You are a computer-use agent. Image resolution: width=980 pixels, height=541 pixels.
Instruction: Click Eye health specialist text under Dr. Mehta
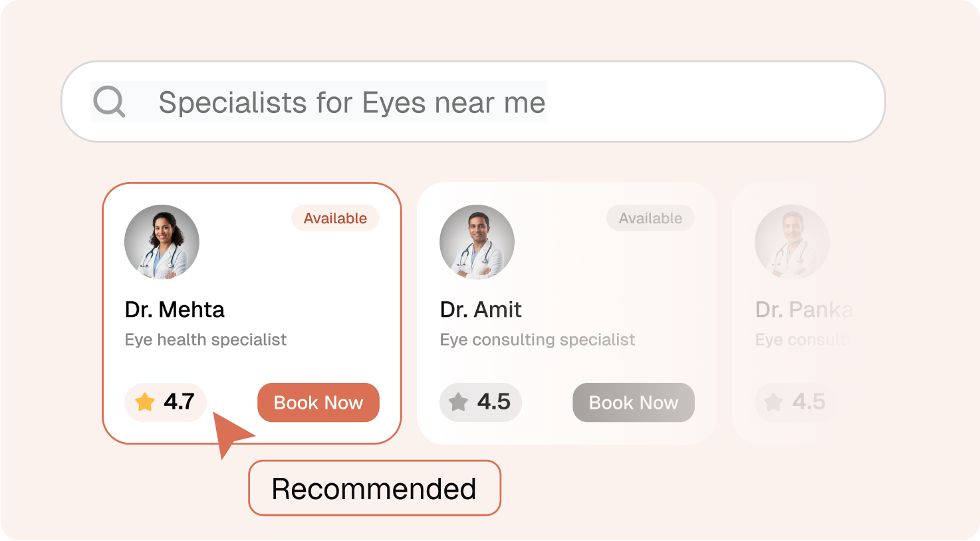205,340
